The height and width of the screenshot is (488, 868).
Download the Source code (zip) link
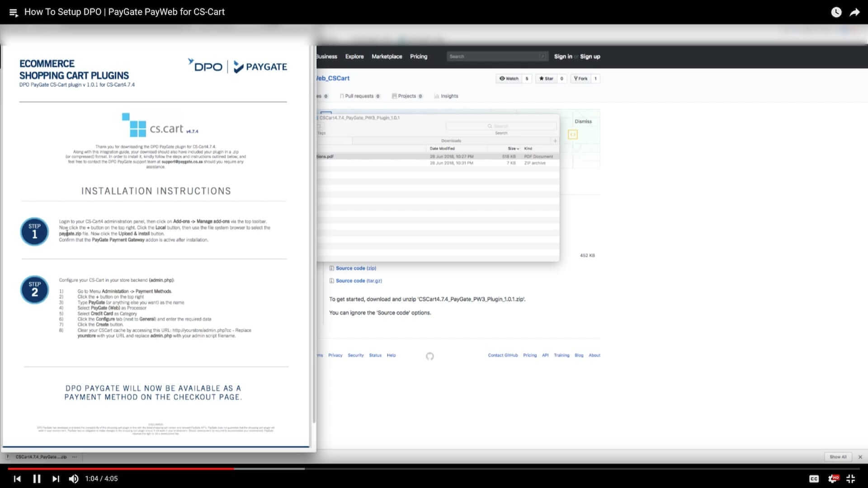coord(355,267)
